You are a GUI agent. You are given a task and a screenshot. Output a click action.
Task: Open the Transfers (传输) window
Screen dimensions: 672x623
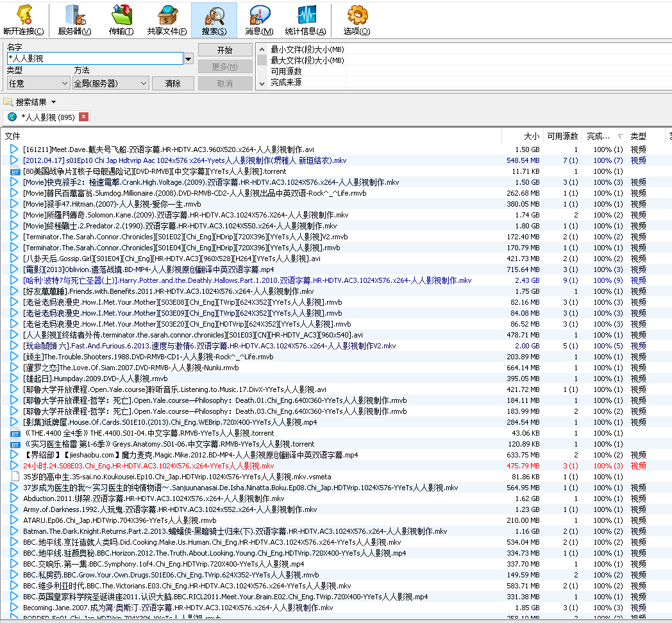[x=121, y=19]
